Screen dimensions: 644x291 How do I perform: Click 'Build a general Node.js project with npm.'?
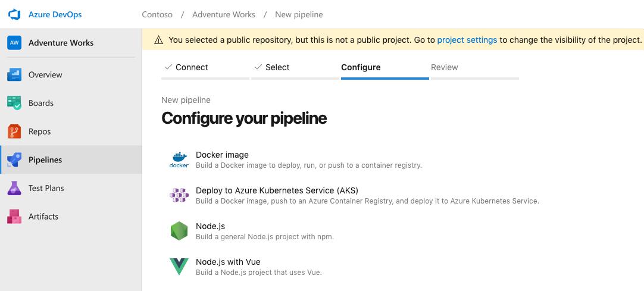(264, 237)
